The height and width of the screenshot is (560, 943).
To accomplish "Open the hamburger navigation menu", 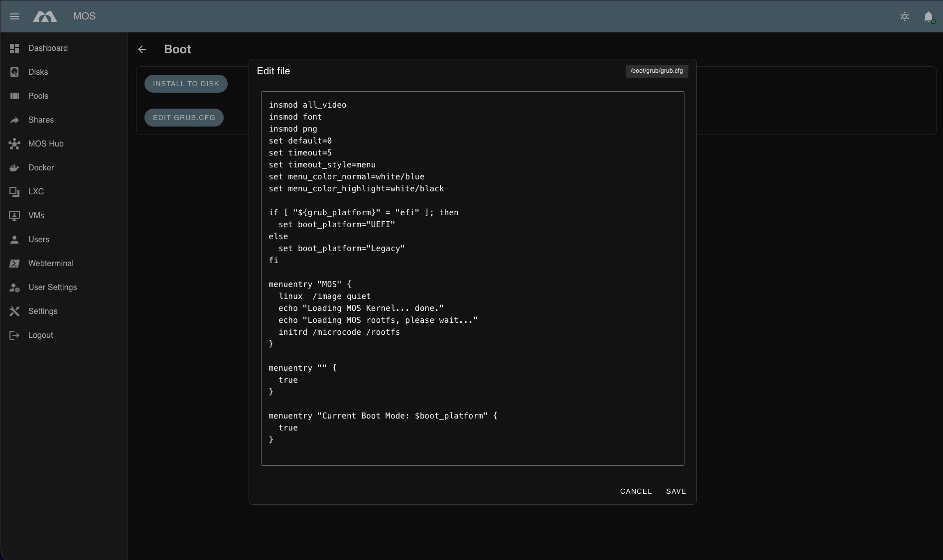I will point(14,16).
